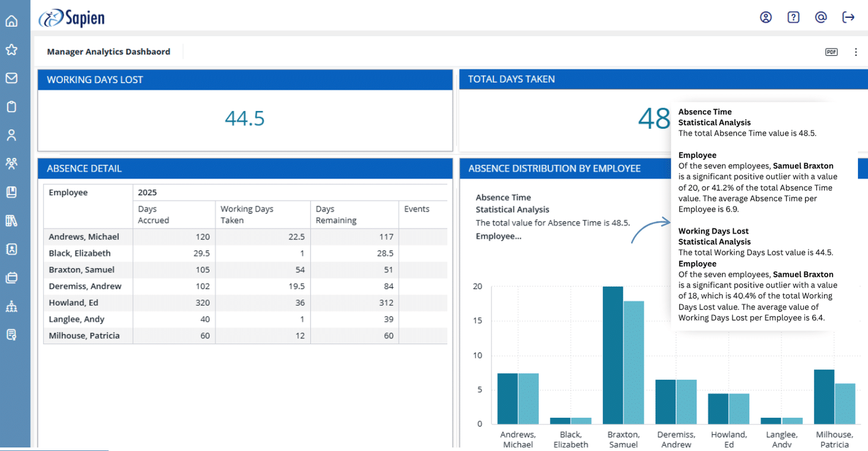
Task: Open the user profile icon in header
Action: [766, 17]
